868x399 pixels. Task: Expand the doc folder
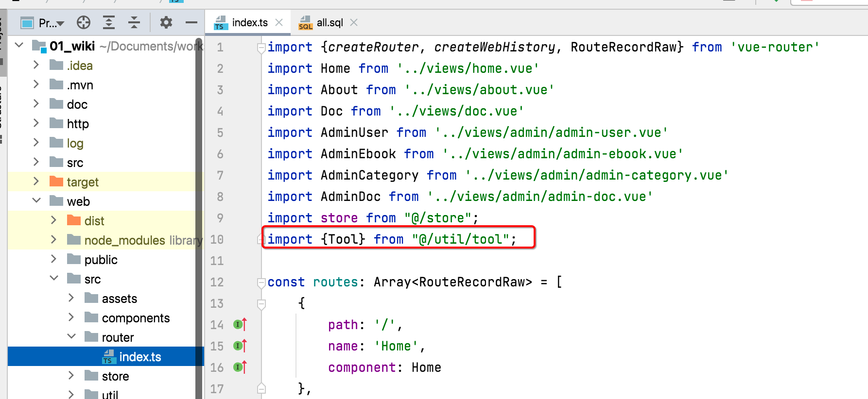pyautogui.click(x=36, y=103)
